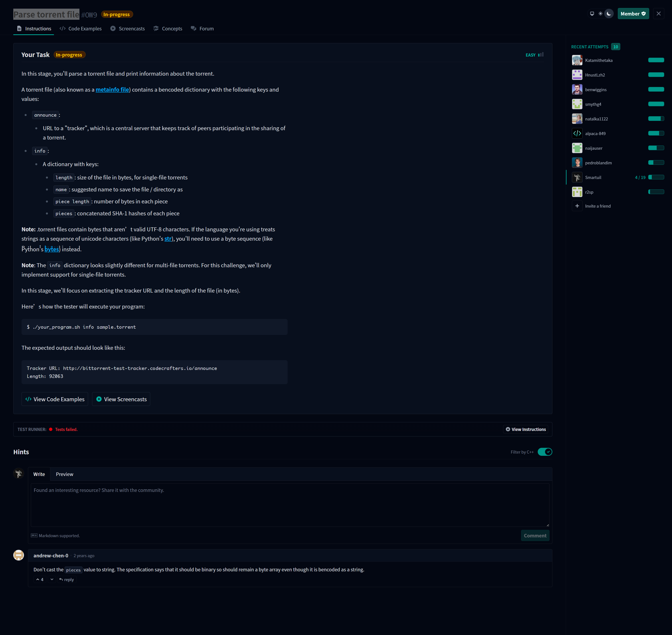Switch to system theme monitor icon

592,14
